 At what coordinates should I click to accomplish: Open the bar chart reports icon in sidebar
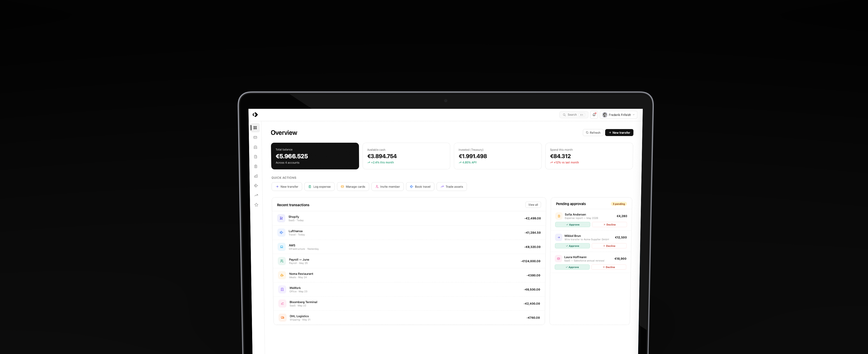(x=256, y=176)
